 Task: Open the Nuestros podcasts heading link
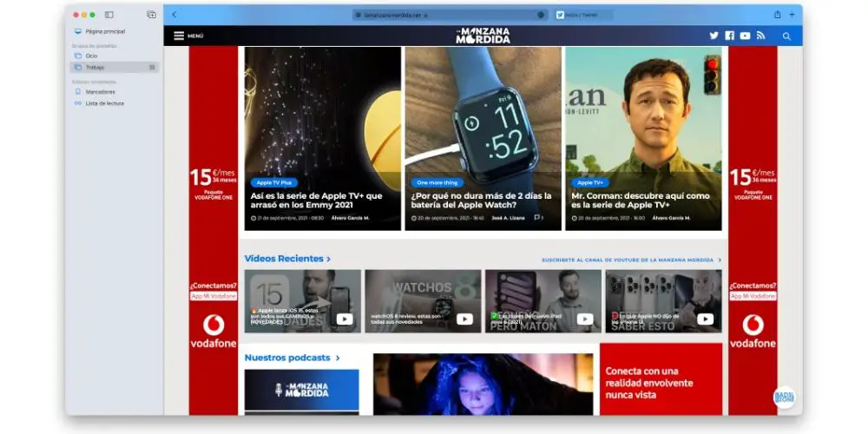[287, 358]
